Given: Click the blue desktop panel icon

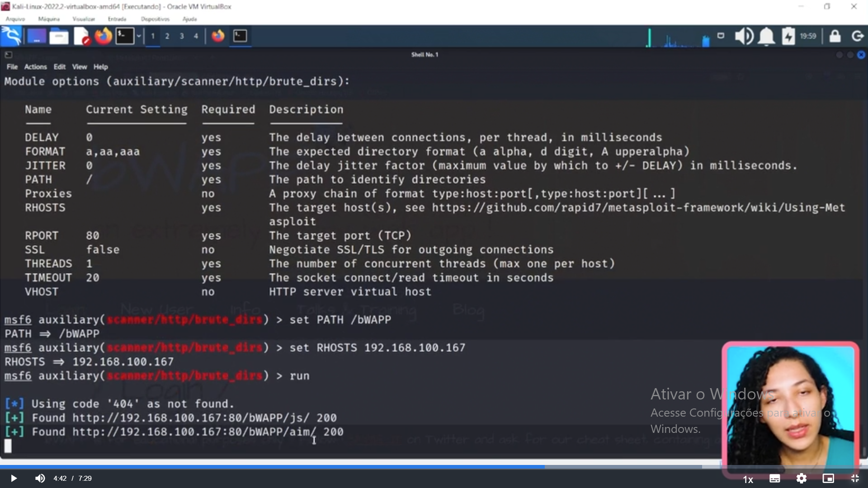Looking at the screenshot, I should click(37, 36).
